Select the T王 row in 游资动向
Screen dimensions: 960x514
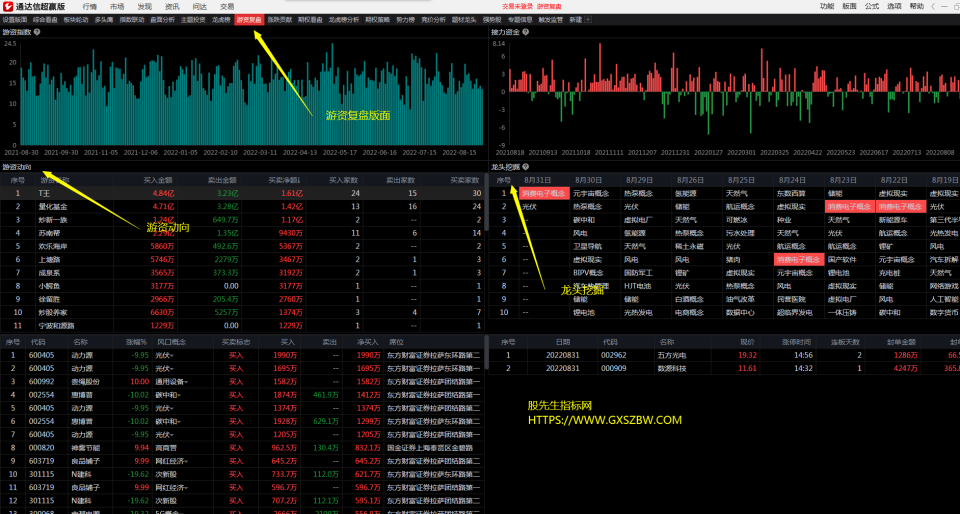coord(242,193)
